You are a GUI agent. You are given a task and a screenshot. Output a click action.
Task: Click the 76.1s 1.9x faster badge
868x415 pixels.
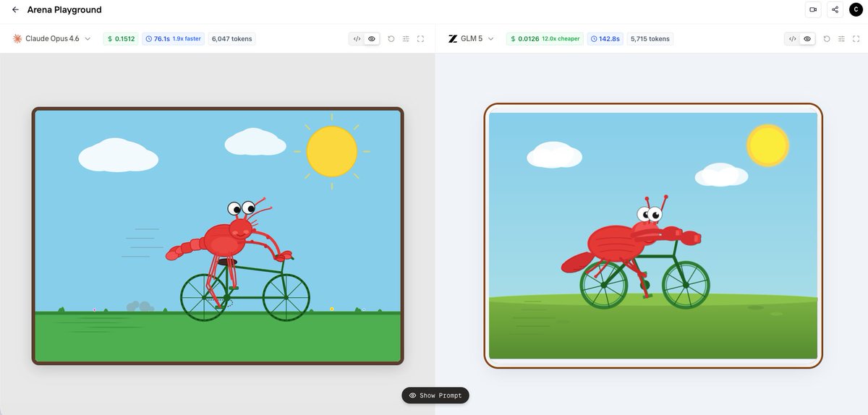174,39
